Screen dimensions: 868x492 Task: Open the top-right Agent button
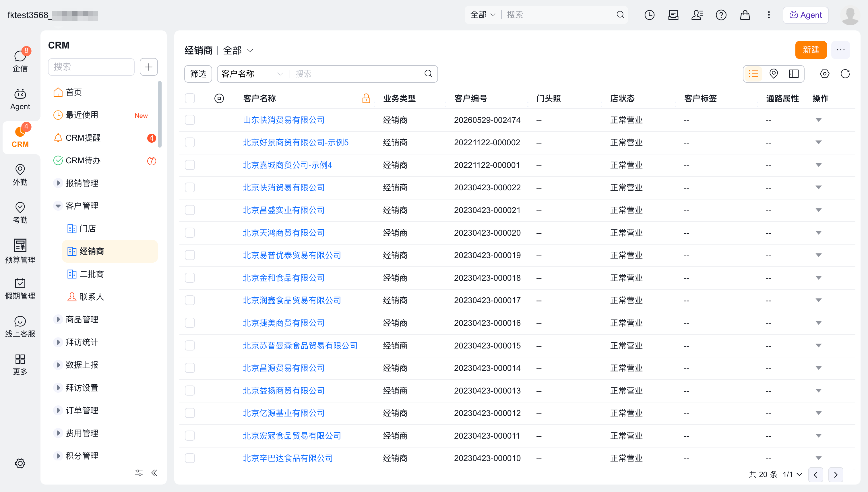pos(805,15)
